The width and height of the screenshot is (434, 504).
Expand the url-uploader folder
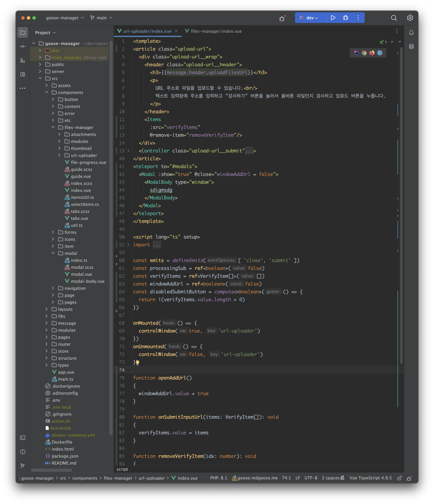pyautogui.click(x=59, y=155)
